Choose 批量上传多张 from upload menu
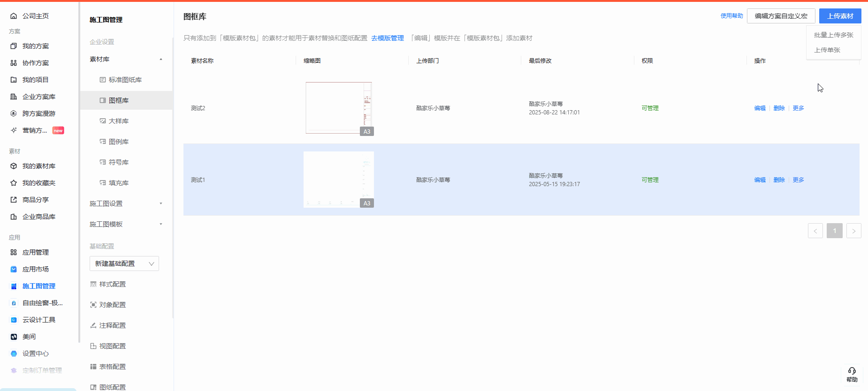The height and width of the screenshot is (391, 868). click(x=833, y=35)
